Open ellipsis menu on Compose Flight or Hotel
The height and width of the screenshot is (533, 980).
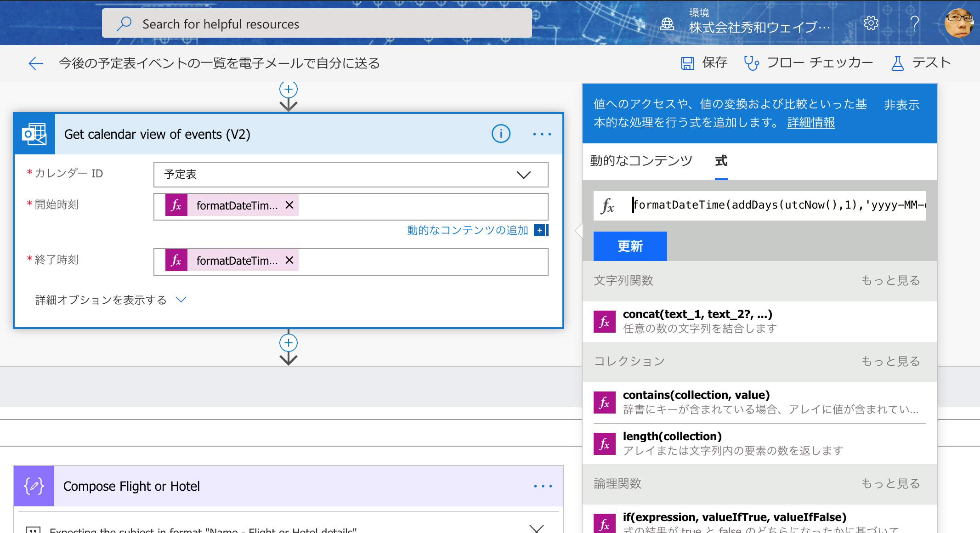(543, 486)
